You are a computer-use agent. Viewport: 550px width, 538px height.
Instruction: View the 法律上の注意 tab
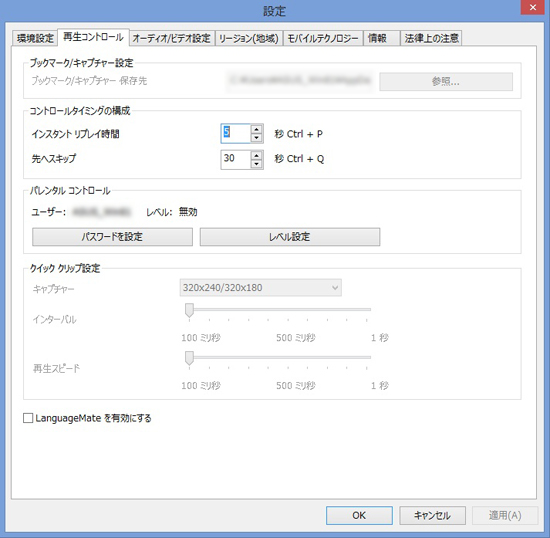coord(431,38)
